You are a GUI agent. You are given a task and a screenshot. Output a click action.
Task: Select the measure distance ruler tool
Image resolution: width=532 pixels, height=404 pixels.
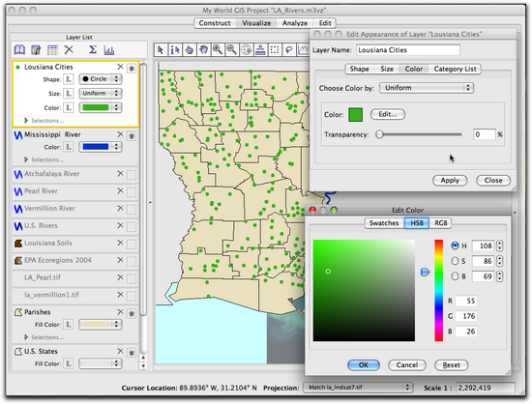tap(260, 50)
